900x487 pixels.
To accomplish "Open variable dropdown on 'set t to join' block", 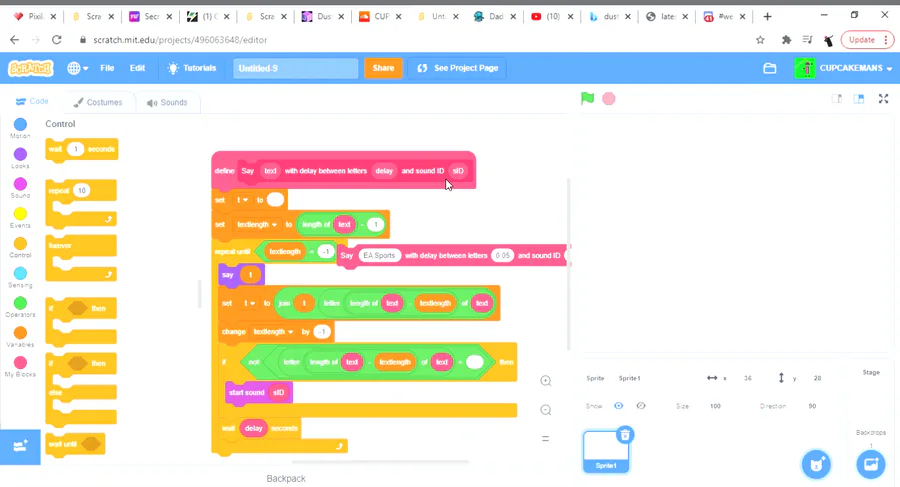I will pos(249,303).
